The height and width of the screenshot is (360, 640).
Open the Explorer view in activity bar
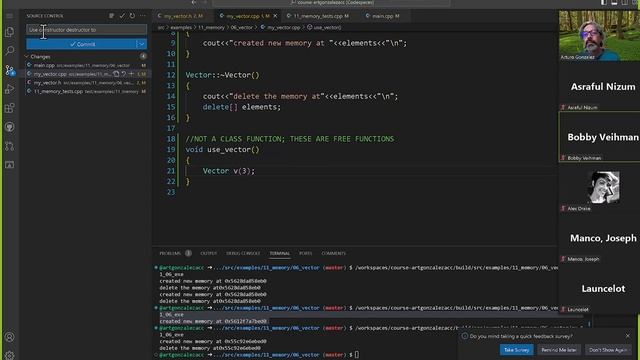pyautogui.click(x=9, y=32)
